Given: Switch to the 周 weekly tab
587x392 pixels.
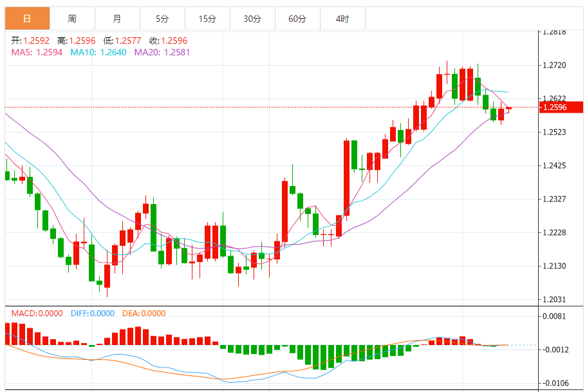Looking at the screenshot, I should [x=72, y=19].
